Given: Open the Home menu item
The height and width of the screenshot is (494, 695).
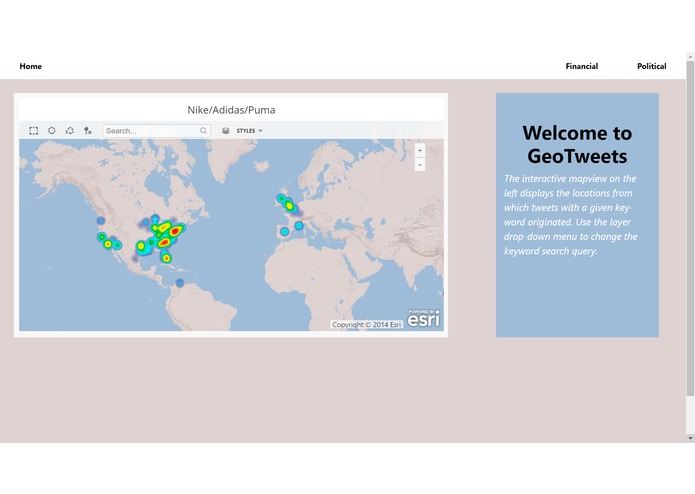Looking at the screenshot, I should pyautogui.click(x=31, y=66).
